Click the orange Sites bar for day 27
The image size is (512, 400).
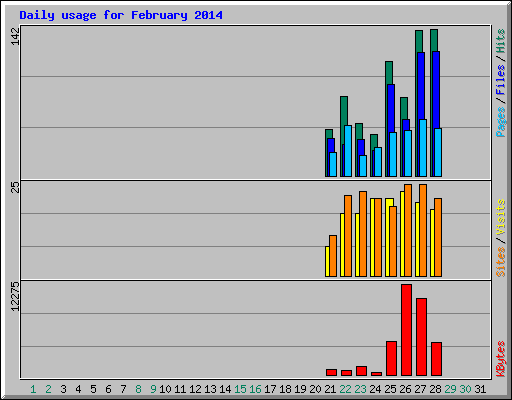423,231
